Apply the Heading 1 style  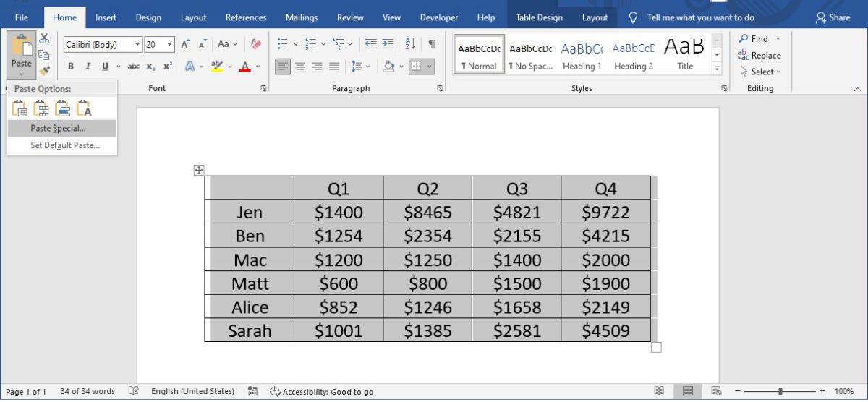tap(582, 54)
